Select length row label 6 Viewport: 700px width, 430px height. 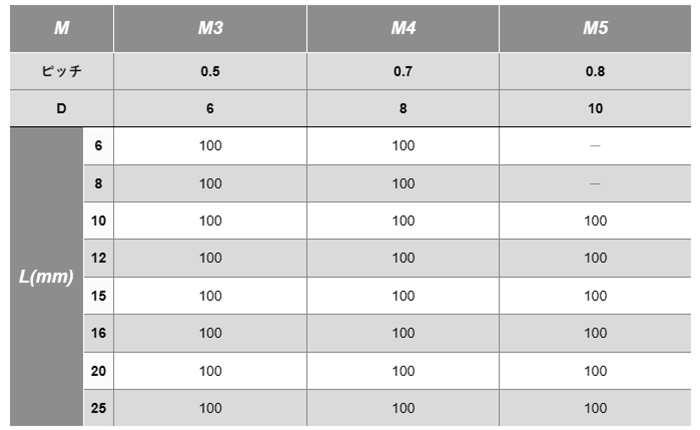(99, 146)
